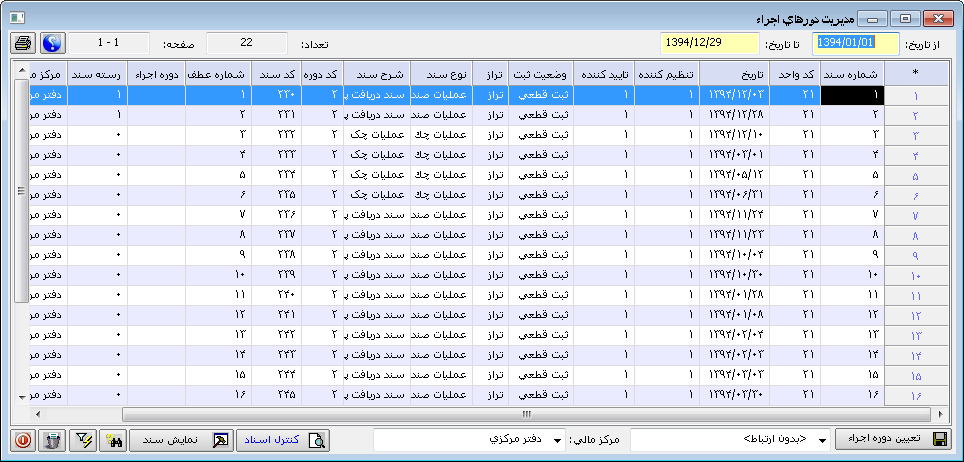This screenshot has width=964, height=462.
Task: Click the نوع سند column header
Action: click(441, 73)
